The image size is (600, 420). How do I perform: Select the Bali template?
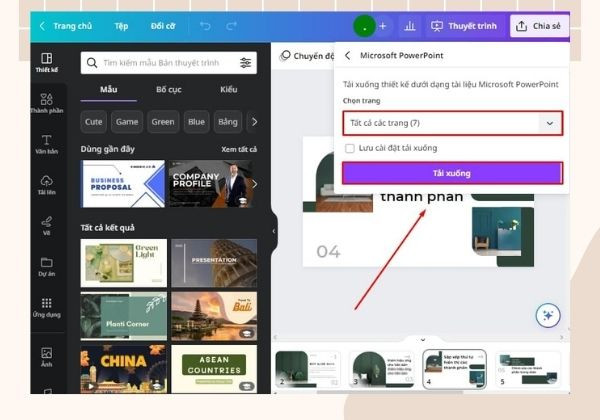tap(214, 316)
